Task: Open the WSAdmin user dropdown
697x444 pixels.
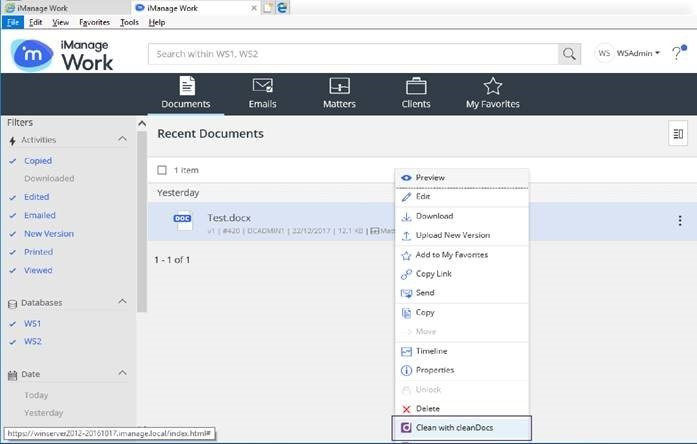Action: (x=638, y=53)
